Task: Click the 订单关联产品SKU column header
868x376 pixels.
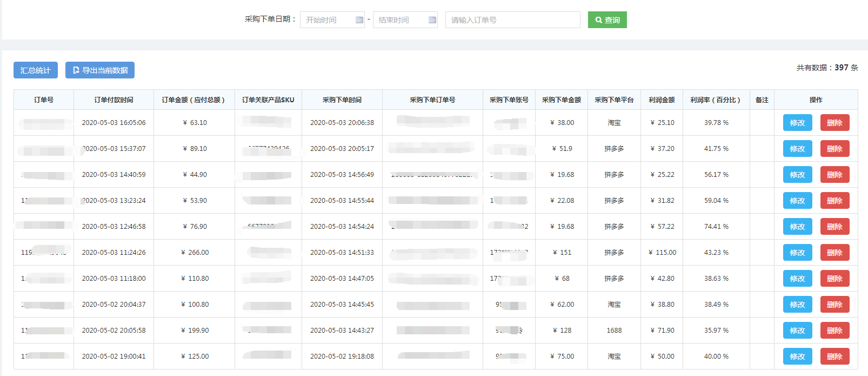Action: pos(269,100)
